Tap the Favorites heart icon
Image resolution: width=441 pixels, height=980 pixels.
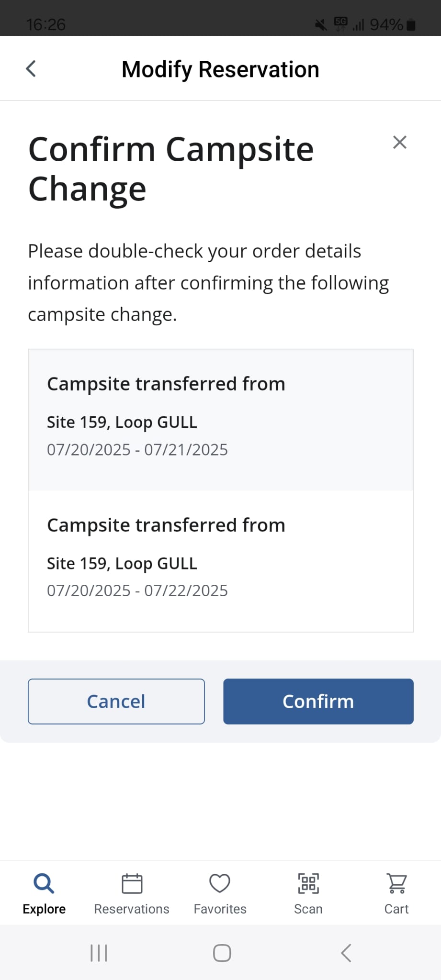pyautogui.click(x=220, y=883)
